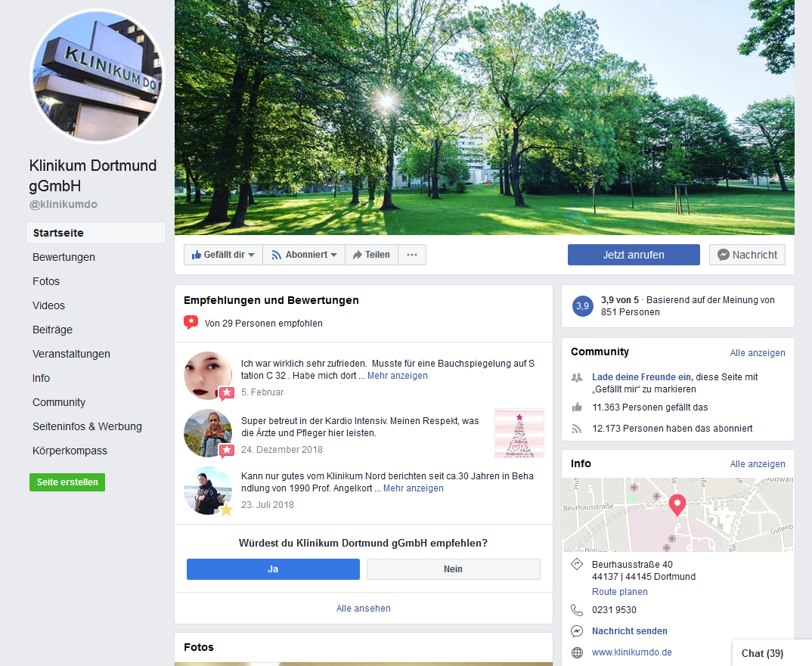This screenshot has width=812, height=666.
Task: Open the Gefällt dir dropdown
Action: pyautogui.click(x=223, y=255)
